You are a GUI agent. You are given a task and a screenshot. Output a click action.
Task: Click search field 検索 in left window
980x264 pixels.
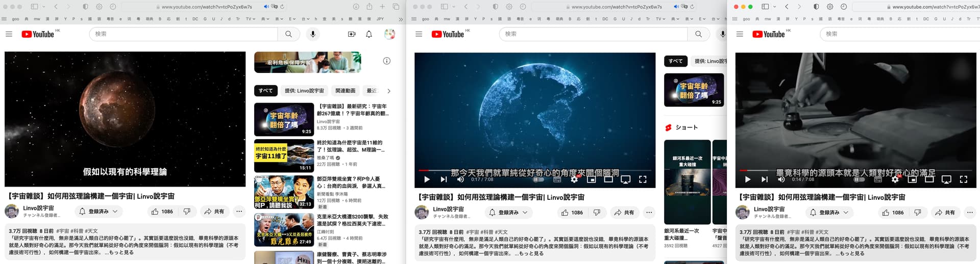(x=184, y=34)
